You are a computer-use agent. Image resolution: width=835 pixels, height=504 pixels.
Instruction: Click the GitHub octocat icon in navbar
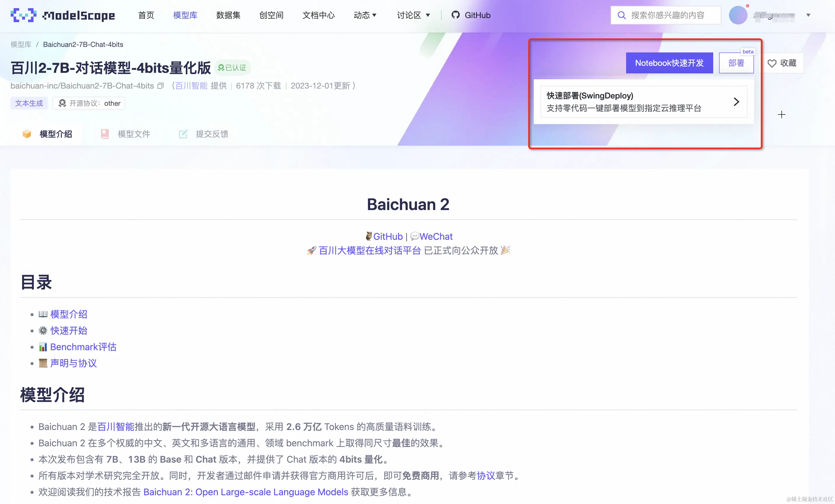455,15
